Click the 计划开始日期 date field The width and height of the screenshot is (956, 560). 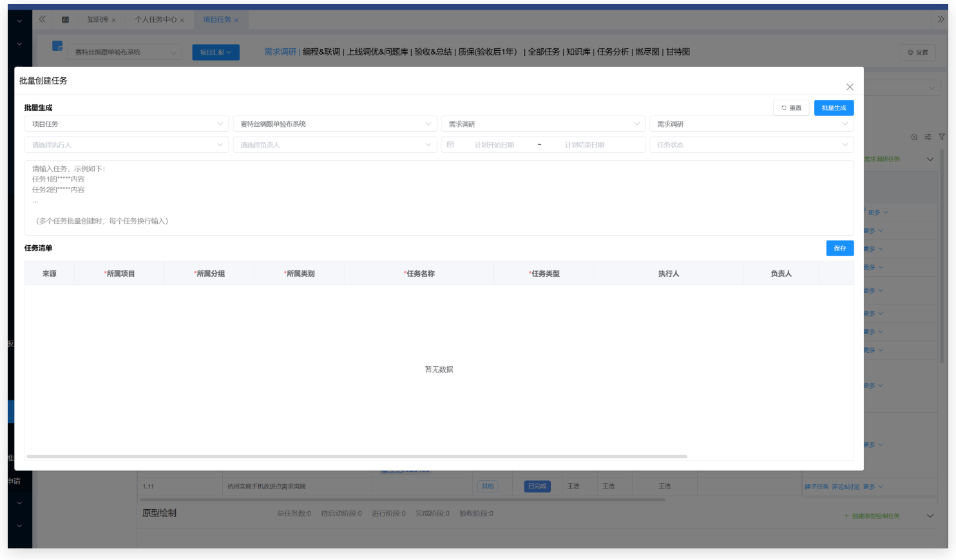click(494, 145)
